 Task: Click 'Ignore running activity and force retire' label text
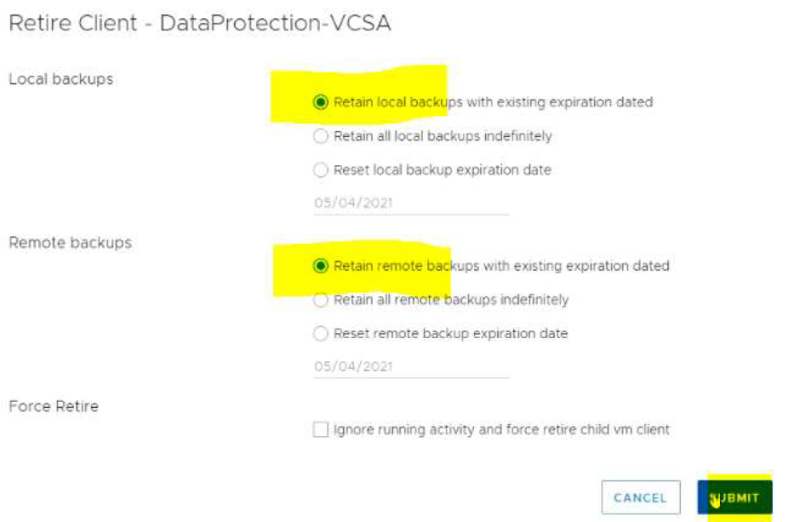point(501,430)
